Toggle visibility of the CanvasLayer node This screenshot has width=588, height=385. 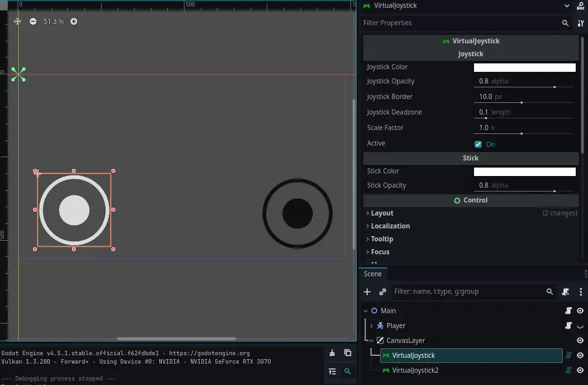coord(578,340)
